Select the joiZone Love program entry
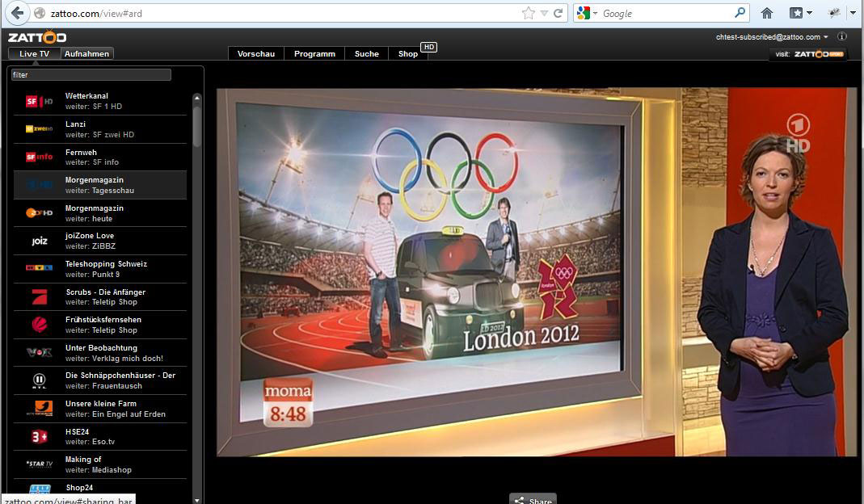 click(x=100, y=241)
